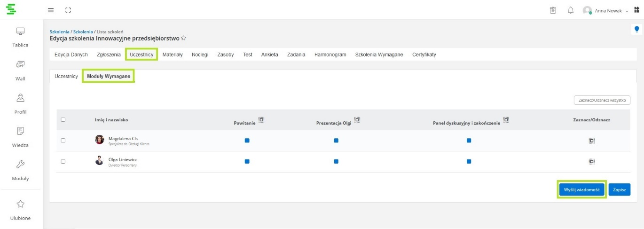The width and height of the screenshot is (644, 229).
Task: Click the Szkolenia breadcrumb link
Action: click(59, 32)
